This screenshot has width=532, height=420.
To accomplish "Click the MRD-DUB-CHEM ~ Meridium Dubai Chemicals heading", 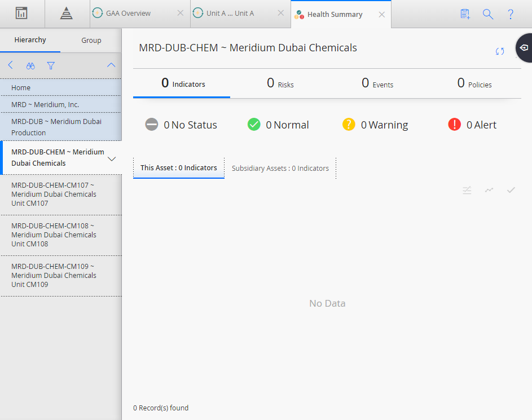I will 248,48.
